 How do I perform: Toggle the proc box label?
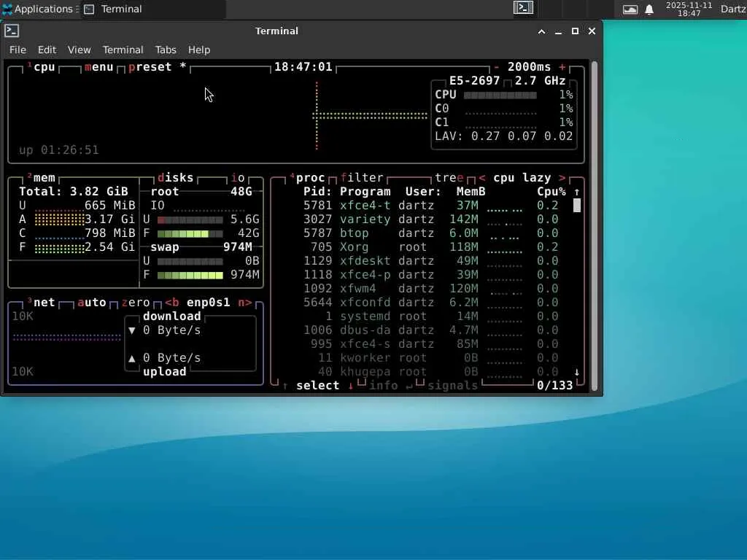click(x=307, y=178)
